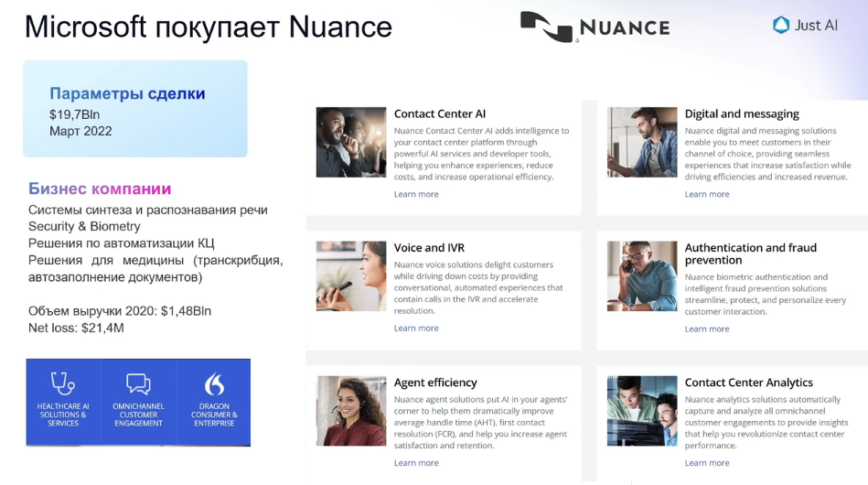Click the Voice and IVR heading

(x=429, y=248)
